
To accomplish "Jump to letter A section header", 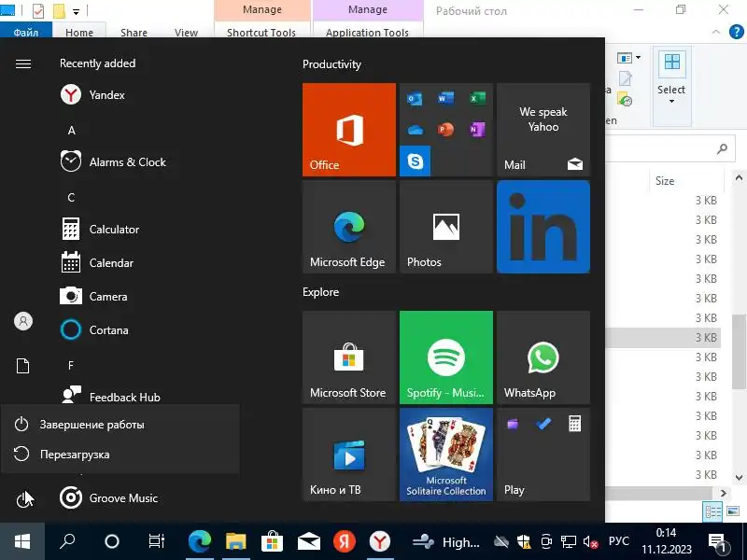I will [72, 131].
